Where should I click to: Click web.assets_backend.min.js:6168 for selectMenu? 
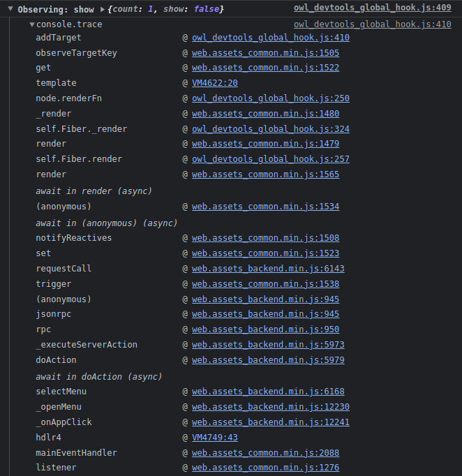[x=268, y=392]
